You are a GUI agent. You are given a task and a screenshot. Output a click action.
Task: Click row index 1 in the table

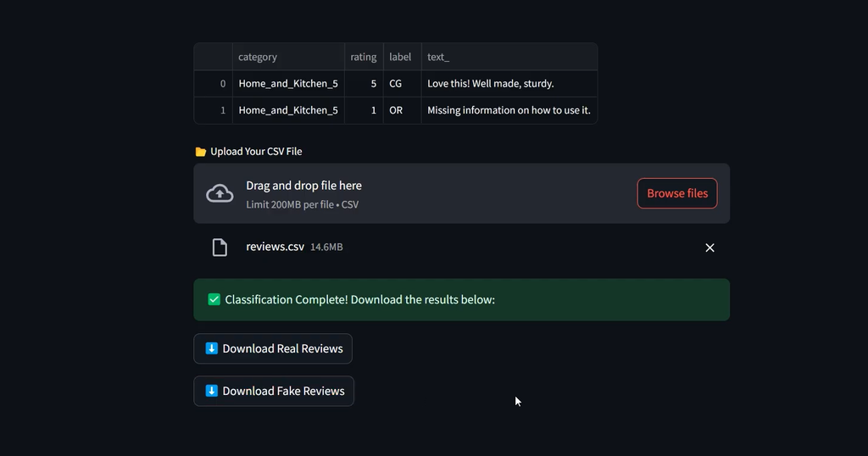pos(214,110)
